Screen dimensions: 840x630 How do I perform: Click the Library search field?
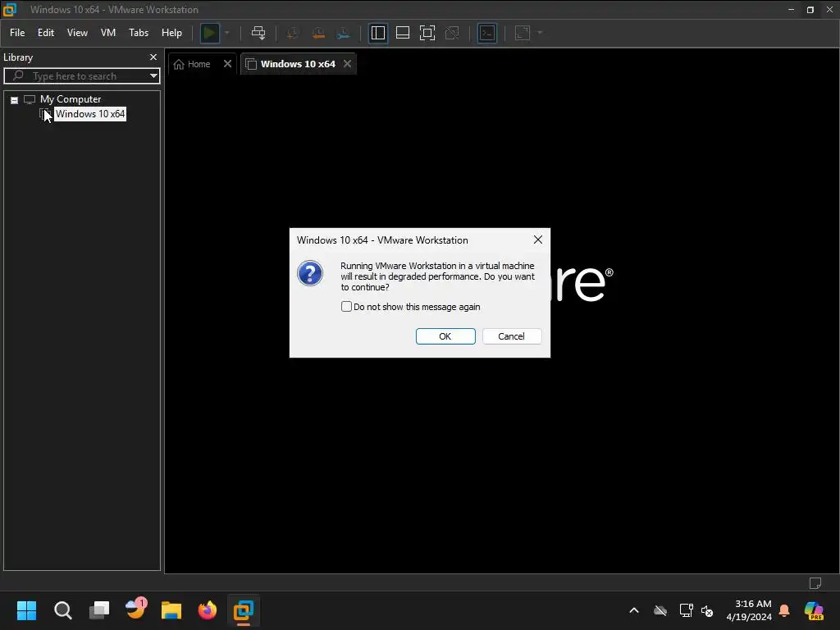(x=80, y=76)
